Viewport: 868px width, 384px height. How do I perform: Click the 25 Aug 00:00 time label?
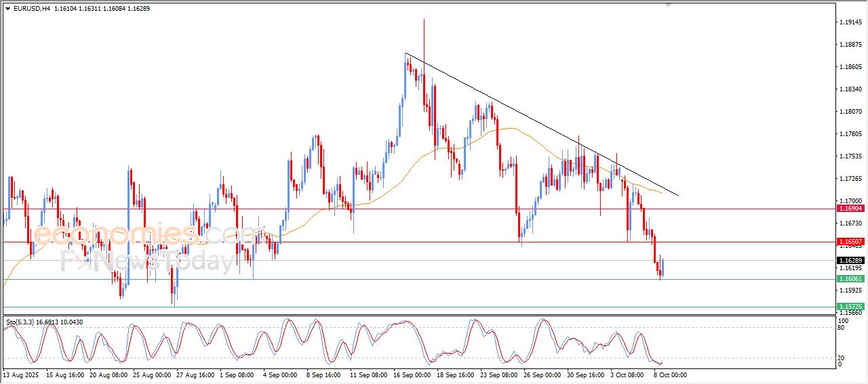pos(152,375)
